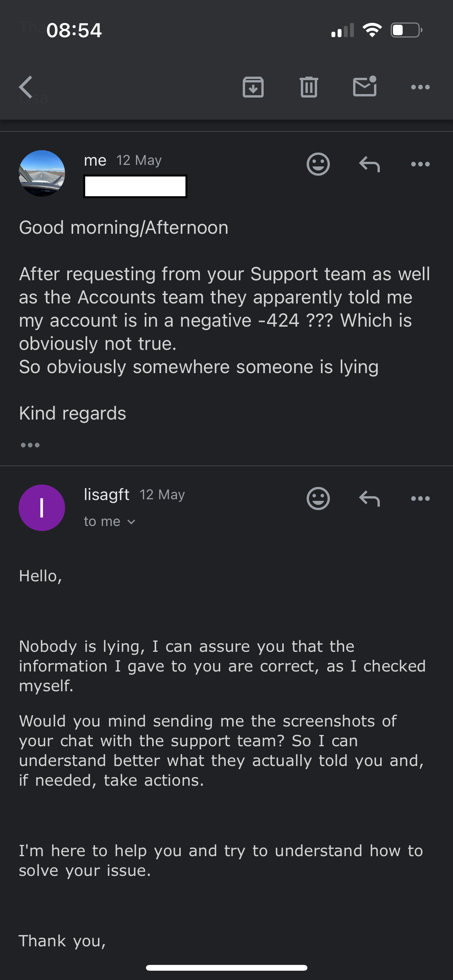Image resolution: width=453 pixels, height=980 pixels.
Task: Tap the status bar clock
Action: 74,30
